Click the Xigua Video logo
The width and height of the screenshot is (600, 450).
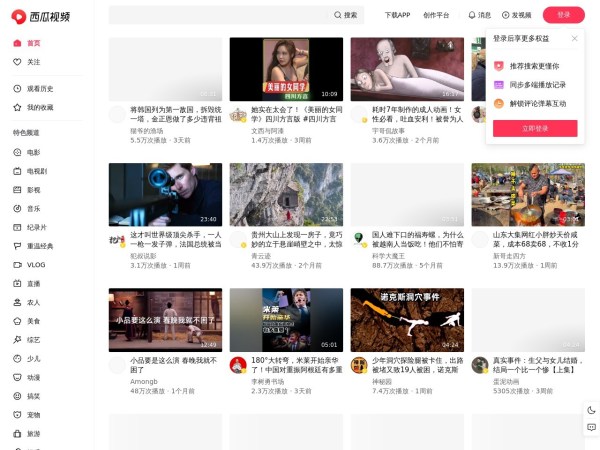43,15
